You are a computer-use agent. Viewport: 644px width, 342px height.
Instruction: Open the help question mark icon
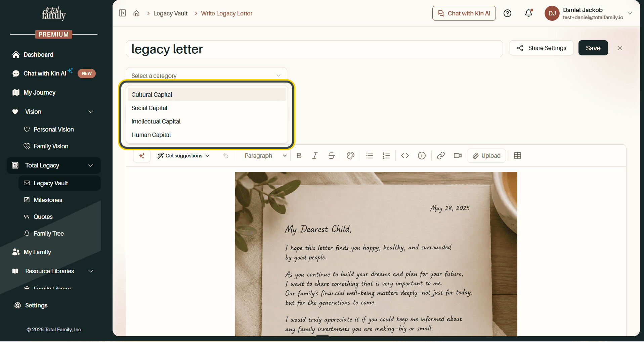[507, 13]
